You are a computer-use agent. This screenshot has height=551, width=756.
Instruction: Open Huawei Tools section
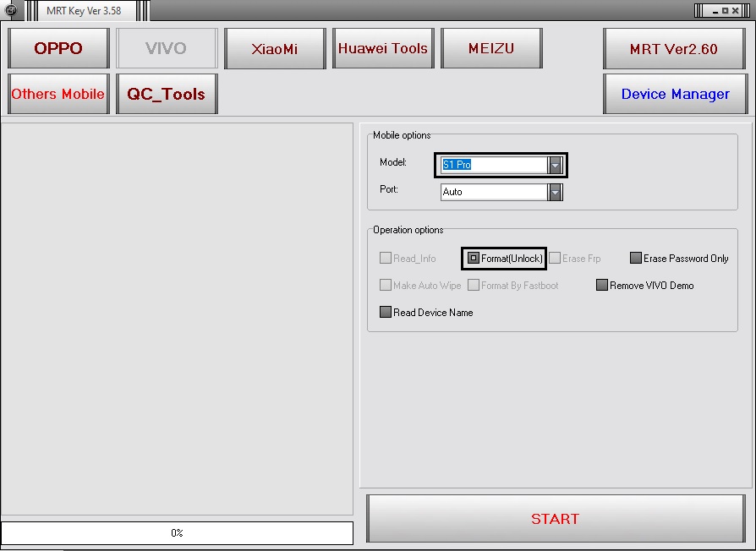point(383,48)
